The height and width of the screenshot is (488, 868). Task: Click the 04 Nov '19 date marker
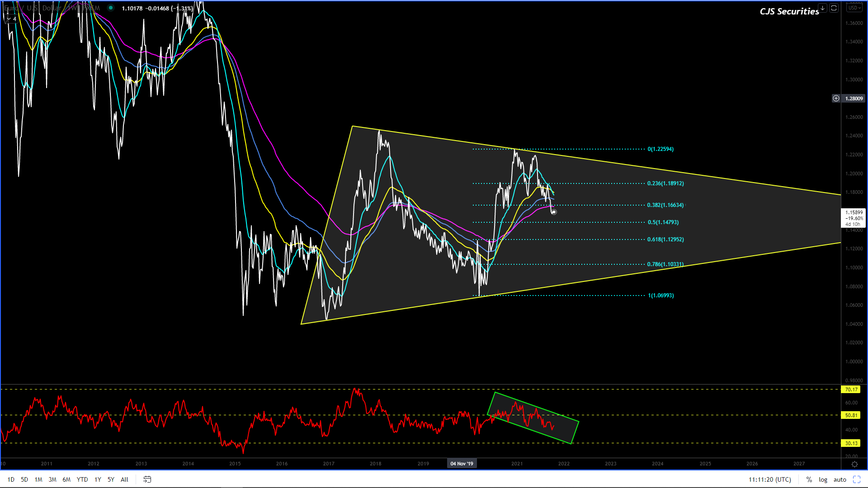(462, 464)
